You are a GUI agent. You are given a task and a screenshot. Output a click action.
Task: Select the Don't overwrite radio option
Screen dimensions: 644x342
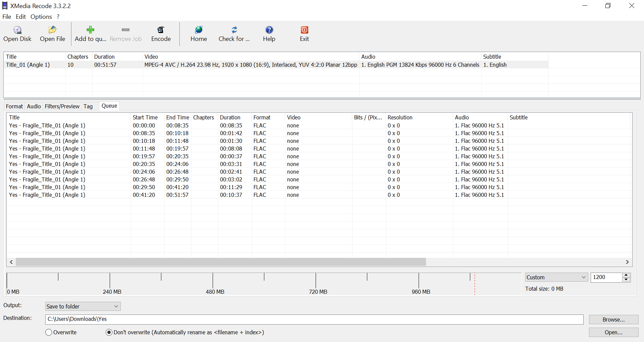(x=109, y=332)
